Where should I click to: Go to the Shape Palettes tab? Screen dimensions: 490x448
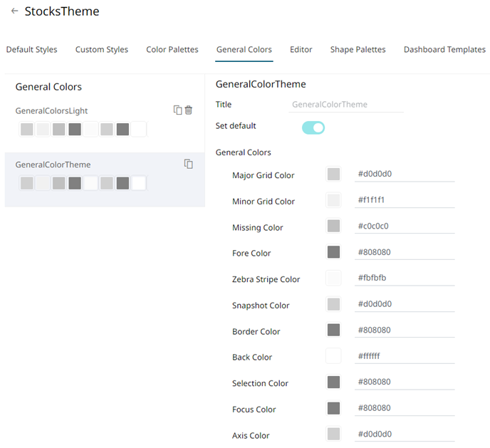coord(358,50)
